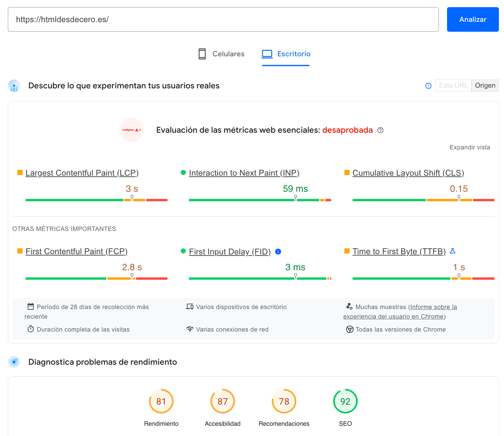Click the info icon beside Esta URL
Screen dimensions: 504x436
tap(428, 86)
